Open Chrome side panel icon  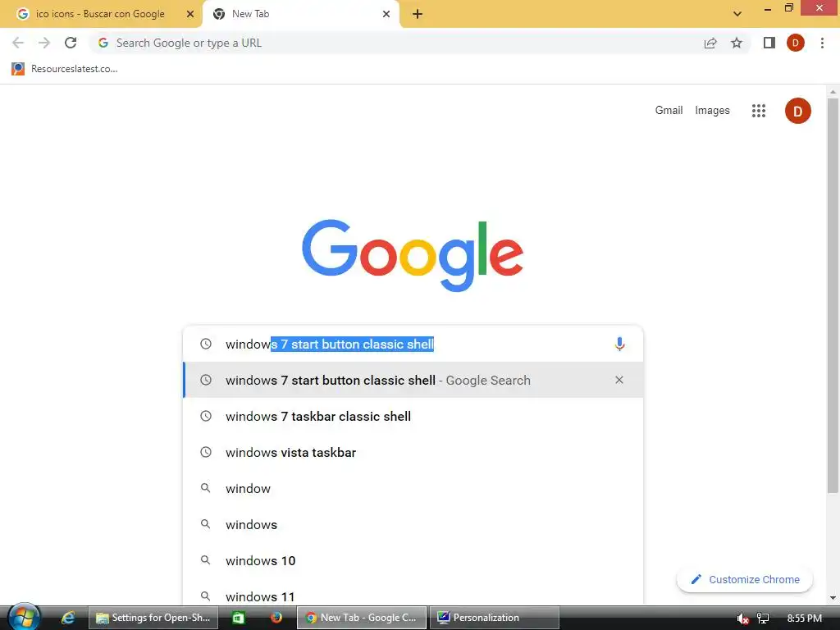769,43
